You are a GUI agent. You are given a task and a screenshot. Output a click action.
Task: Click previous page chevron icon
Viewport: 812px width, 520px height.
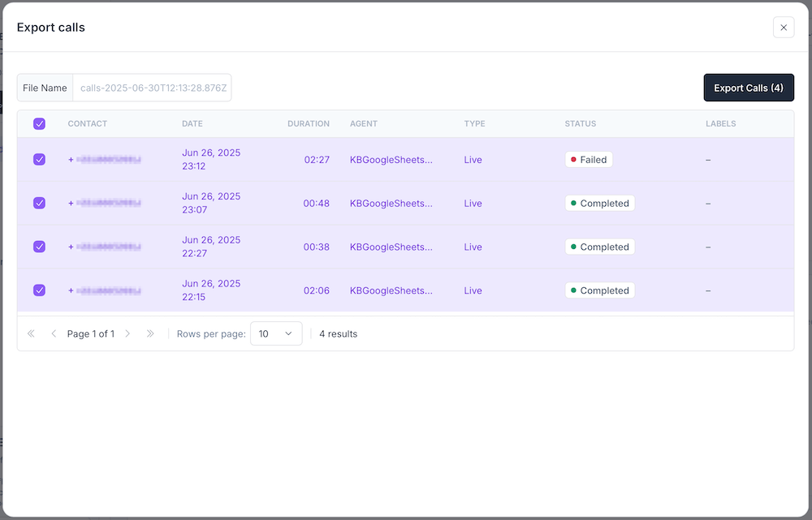click(54, 333)
